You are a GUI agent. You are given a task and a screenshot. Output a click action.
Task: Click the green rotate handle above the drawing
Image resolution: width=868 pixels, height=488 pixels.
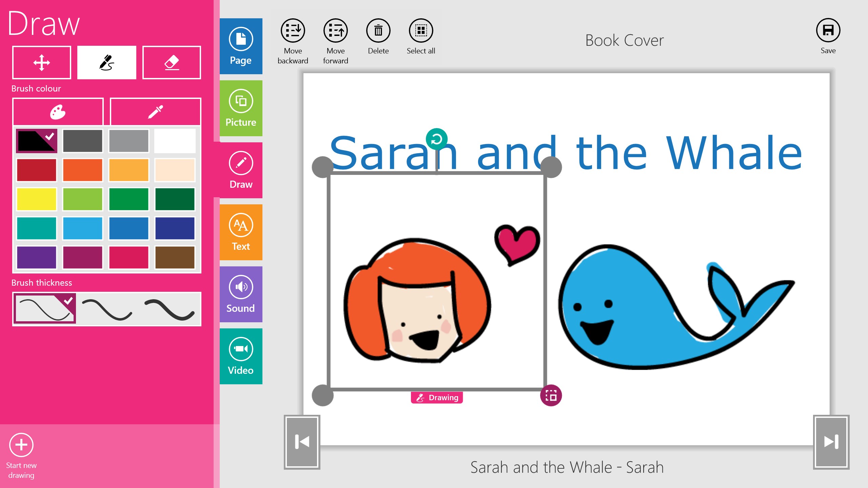coord(437,139)
